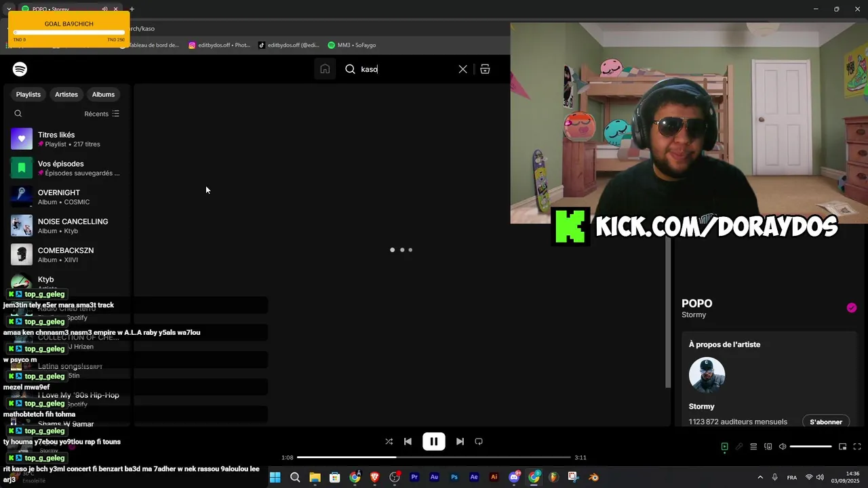Filter library by Albums
Image resolution: width=868 pixels, height=488 pixels.
tap(103, 94)
